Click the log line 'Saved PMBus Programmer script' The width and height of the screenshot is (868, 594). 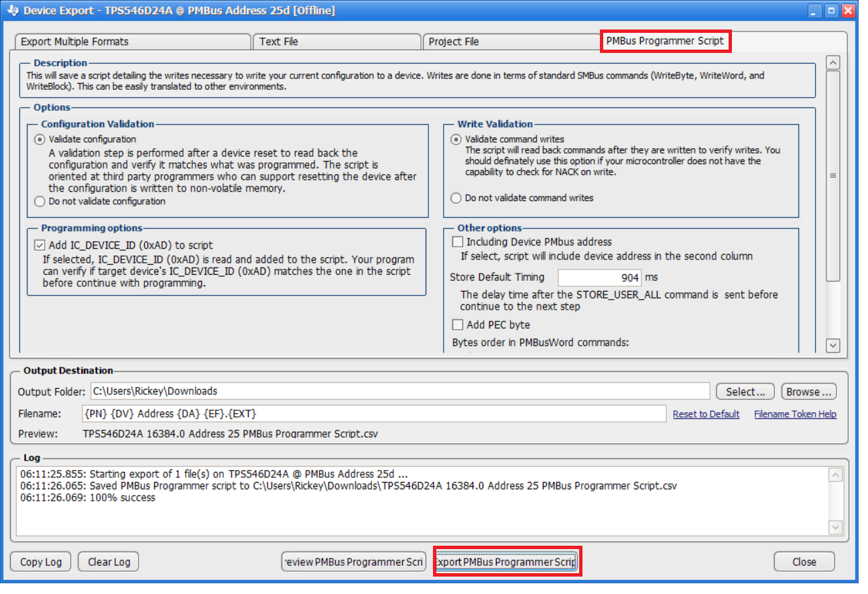tap(349, 486)
